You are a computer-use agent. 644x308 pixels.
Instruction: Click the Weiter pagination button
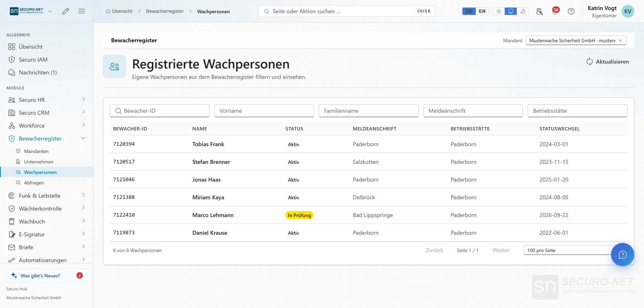501,250
